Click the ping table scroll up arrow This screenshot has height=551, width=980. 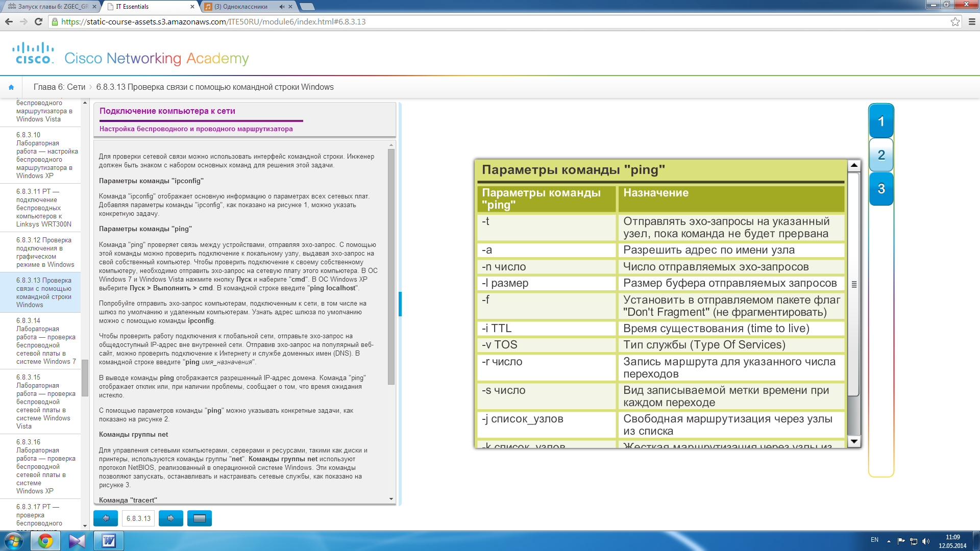coord(854,165)
